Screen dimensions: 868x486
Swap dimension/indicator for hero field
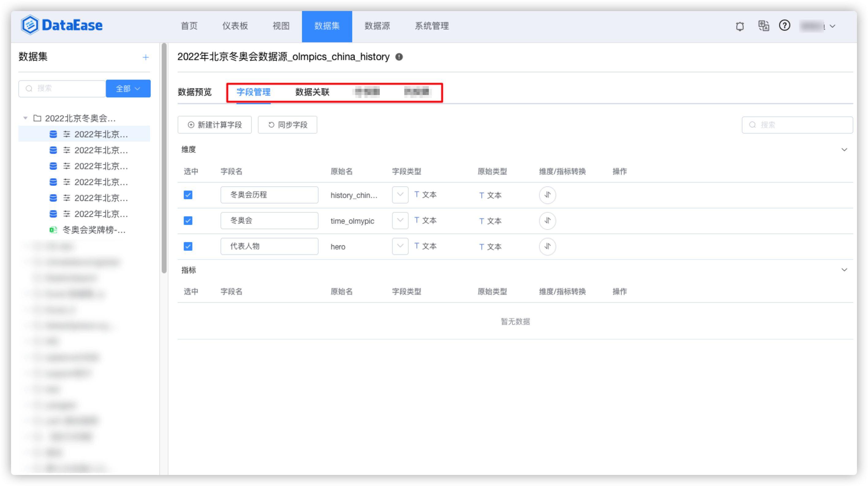tap(547, 246)
